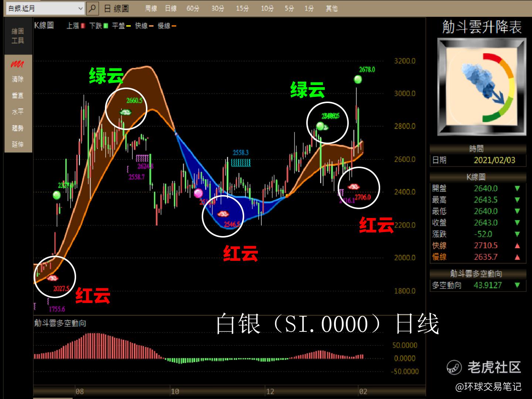Click the green down arrow beside 多空動向
Screen dimensions: 532x399
(x=517, y=285)
